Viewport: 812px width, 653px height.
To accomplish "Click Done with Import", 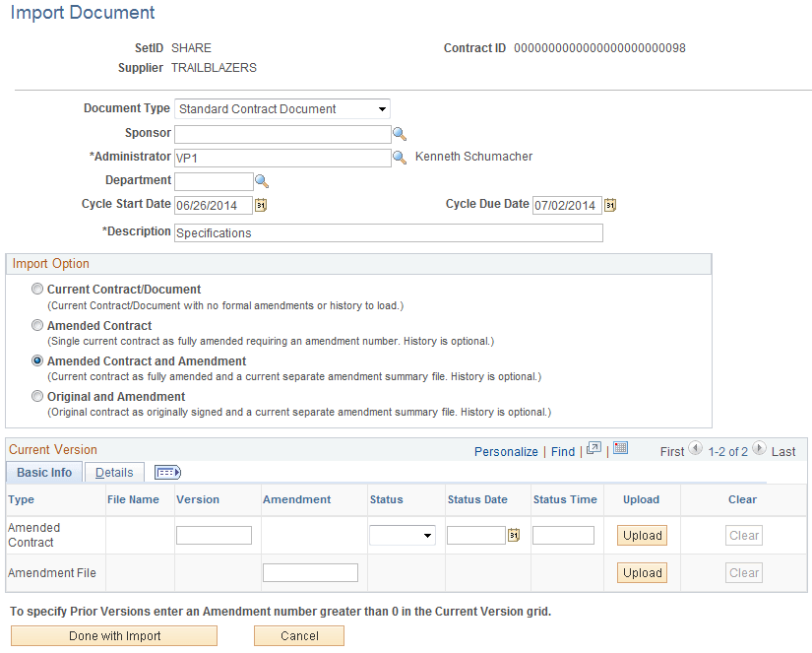I will (113, 635).
